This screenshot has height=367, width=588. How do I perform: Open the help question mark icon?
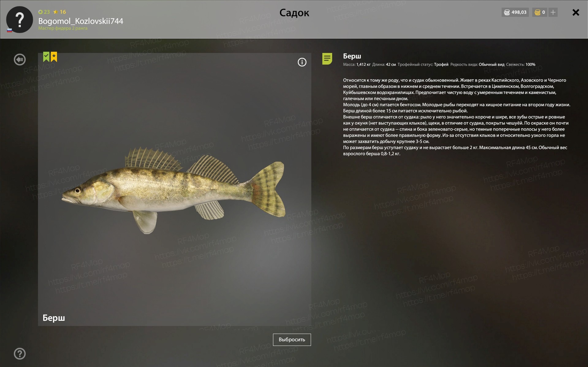pos(20,354)
